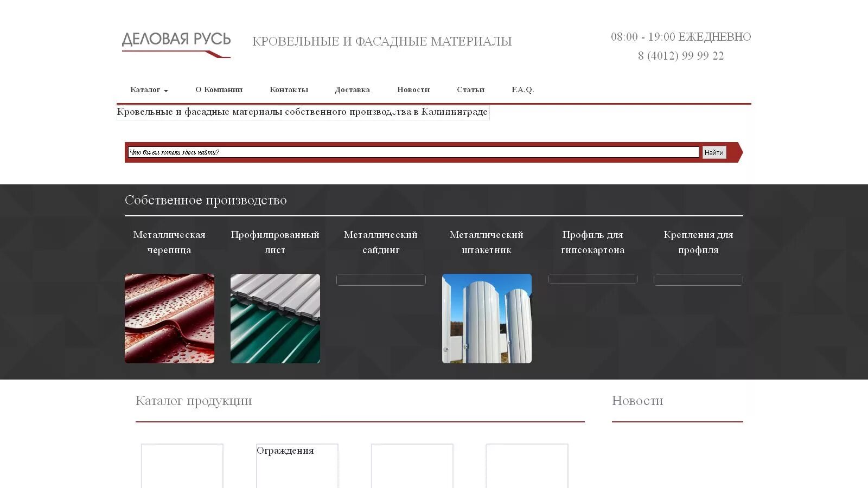Click the red metal tile thumbnail
The width and height of the screenshot is (868, 488).
coord(169,318)
